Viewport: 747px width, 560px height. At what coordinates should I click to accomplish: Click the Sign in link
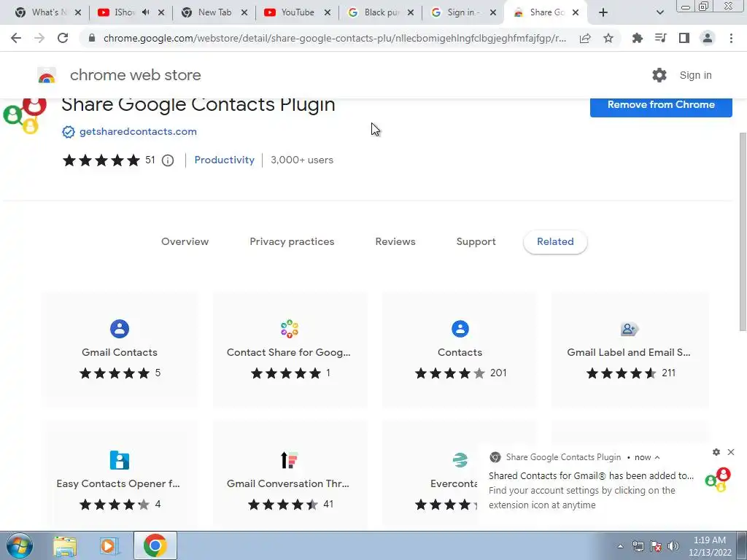tap(695, 75)
